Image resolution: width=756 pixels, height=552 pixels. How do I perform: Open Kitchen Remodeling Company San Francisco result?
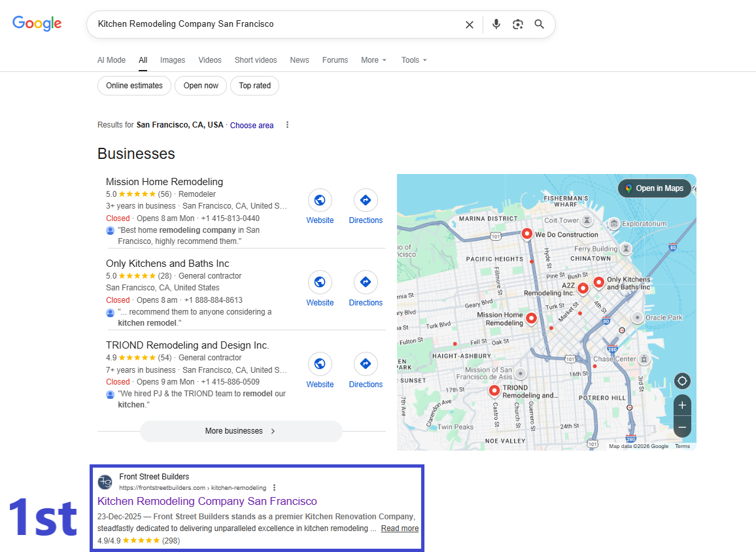207,502
